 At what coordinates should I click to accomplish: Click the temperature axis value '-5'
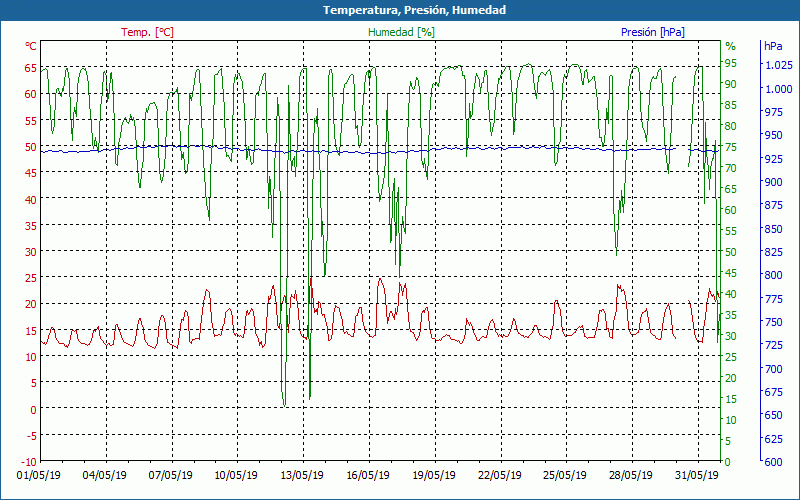(32, 435)
